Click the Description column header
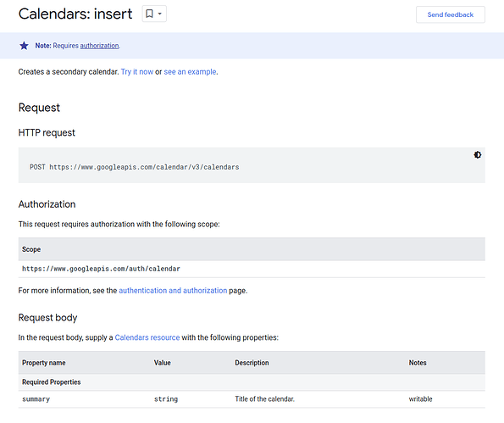 [x=252, y=363]
